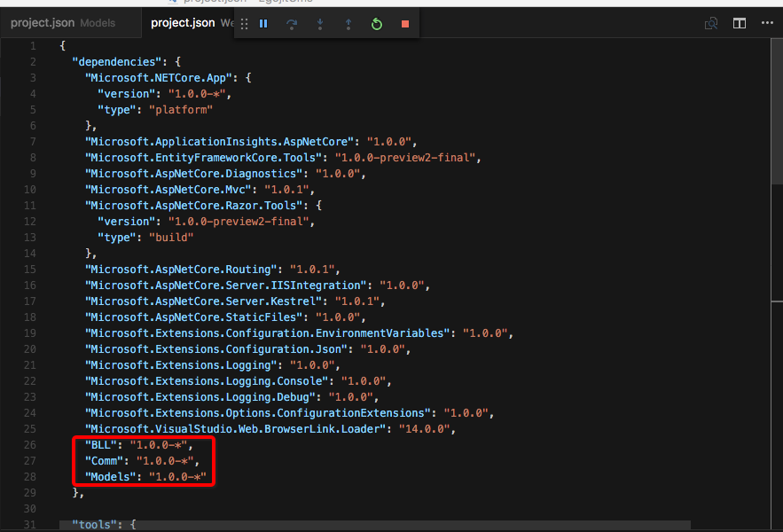Click "Microsoft.AspNetCore.Mvc" entry

point(168,190)
